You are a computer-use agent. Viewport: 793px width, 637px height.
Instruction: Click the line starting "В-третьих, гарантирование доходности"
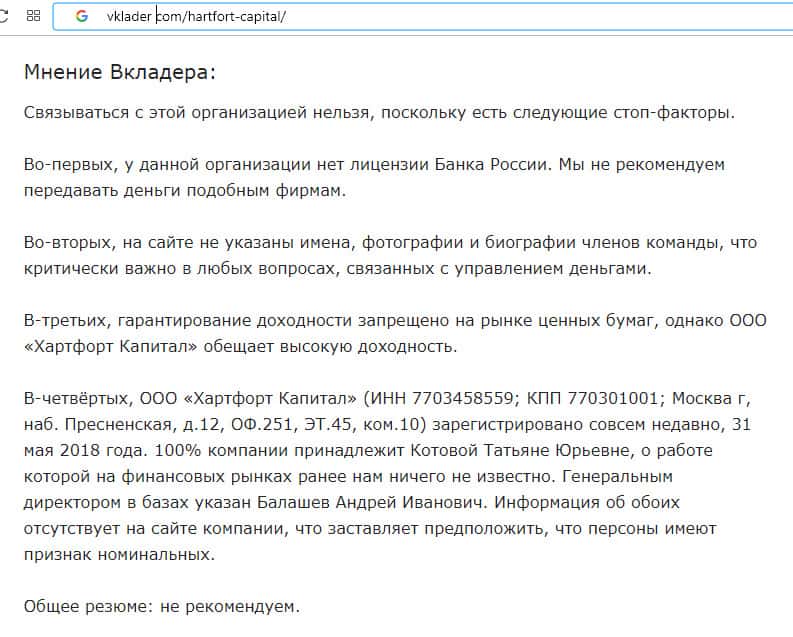click(x=395, y=321)
